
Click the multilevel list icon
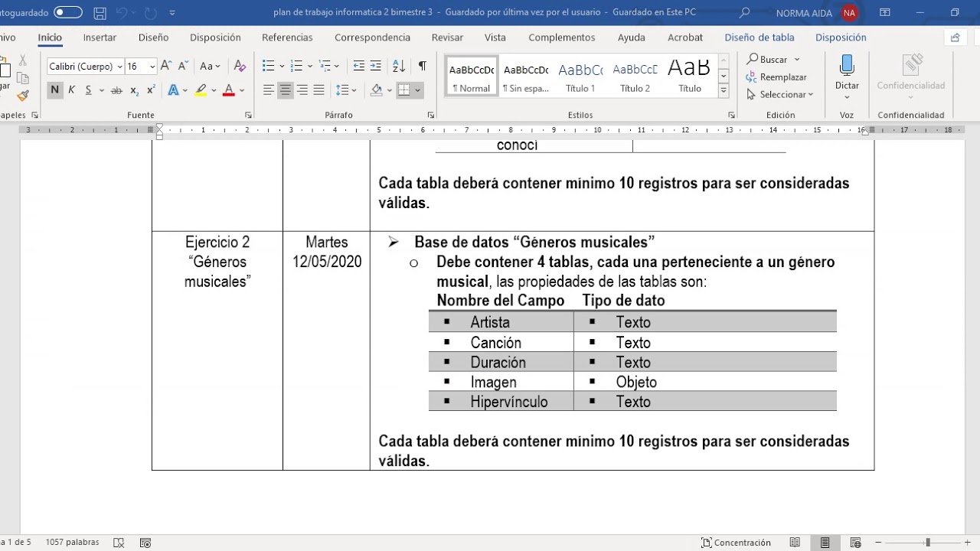tap(325, 67)
